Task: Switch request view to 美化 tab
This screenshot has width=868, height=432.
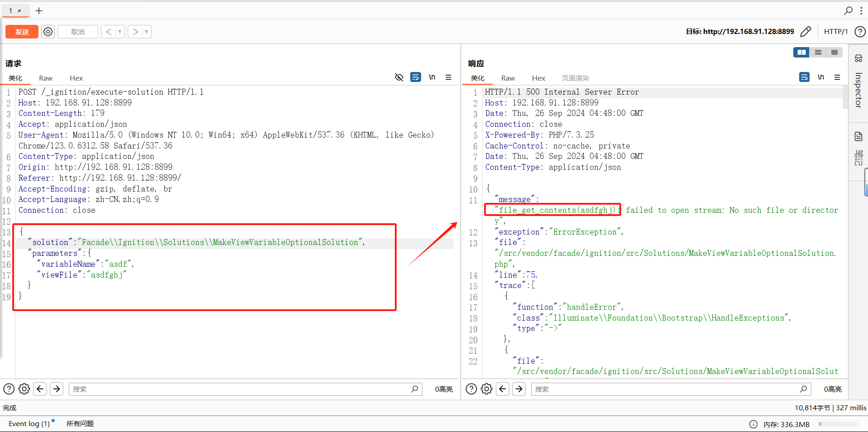Action: tap(15, 78)
